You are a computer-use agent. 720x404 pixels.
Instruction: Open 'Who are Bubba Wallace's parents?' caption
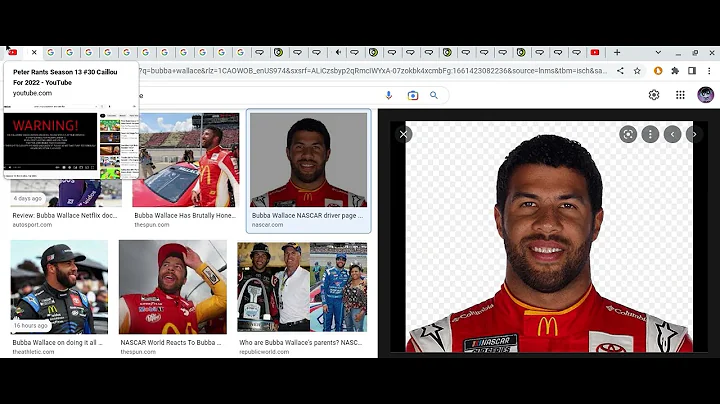300,342
